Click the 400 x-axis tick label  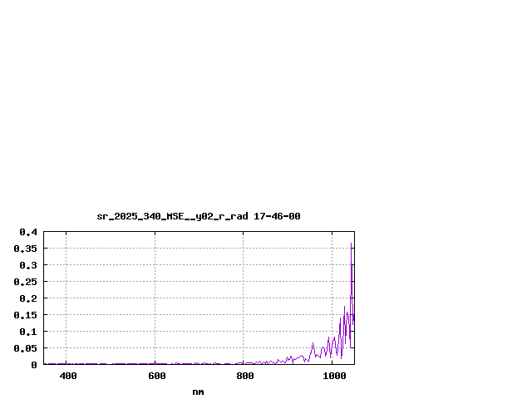[67, 377]
